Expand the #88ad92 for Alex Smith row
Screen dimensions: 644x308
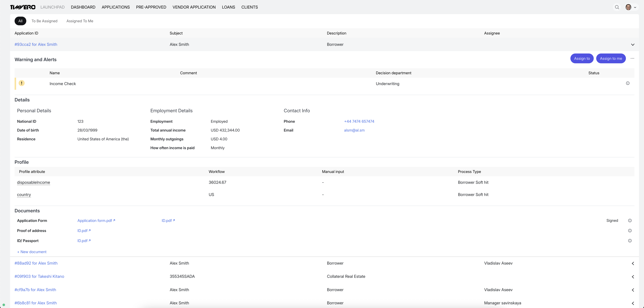click(633, 263)
